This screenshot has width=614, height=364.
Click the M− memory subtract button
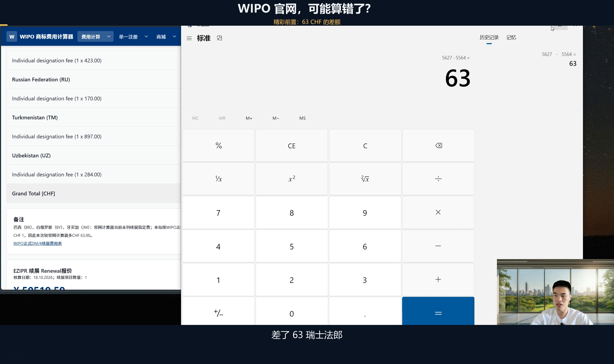(x=276, y=118)
